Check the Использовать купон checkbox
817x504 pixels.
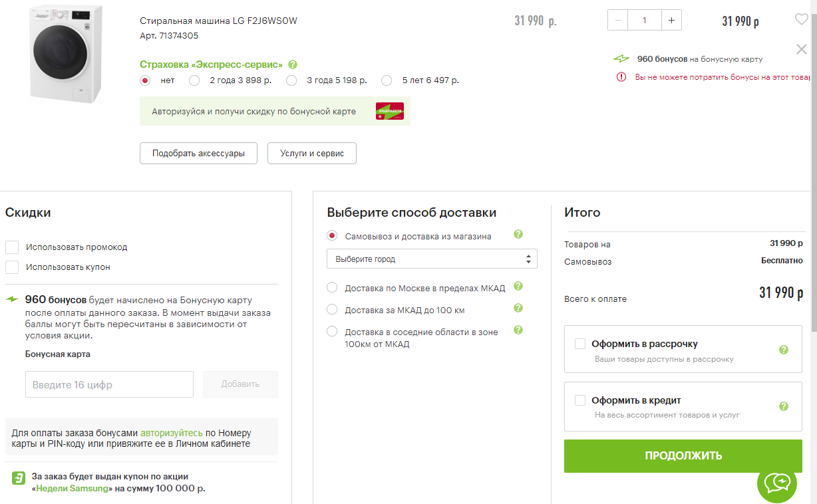12,267
